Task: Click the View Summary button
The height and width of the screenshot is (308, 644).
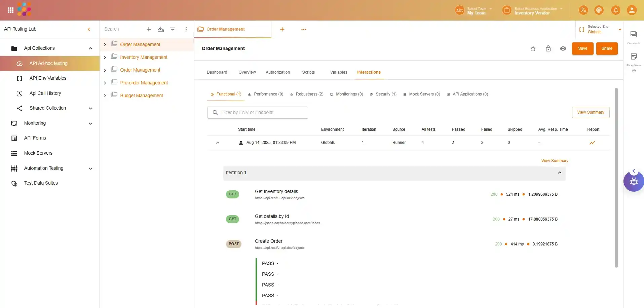Action: 591,113
